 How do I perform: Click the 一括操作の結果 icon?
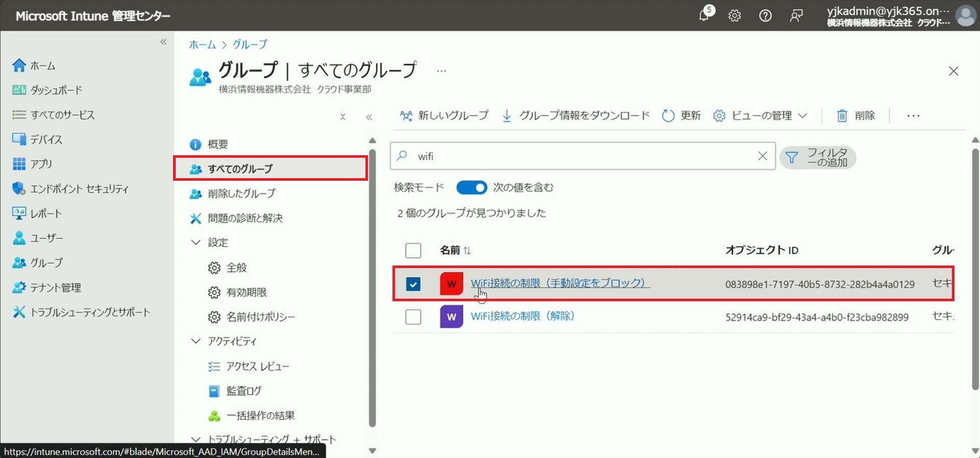click(x=214, y=416)
